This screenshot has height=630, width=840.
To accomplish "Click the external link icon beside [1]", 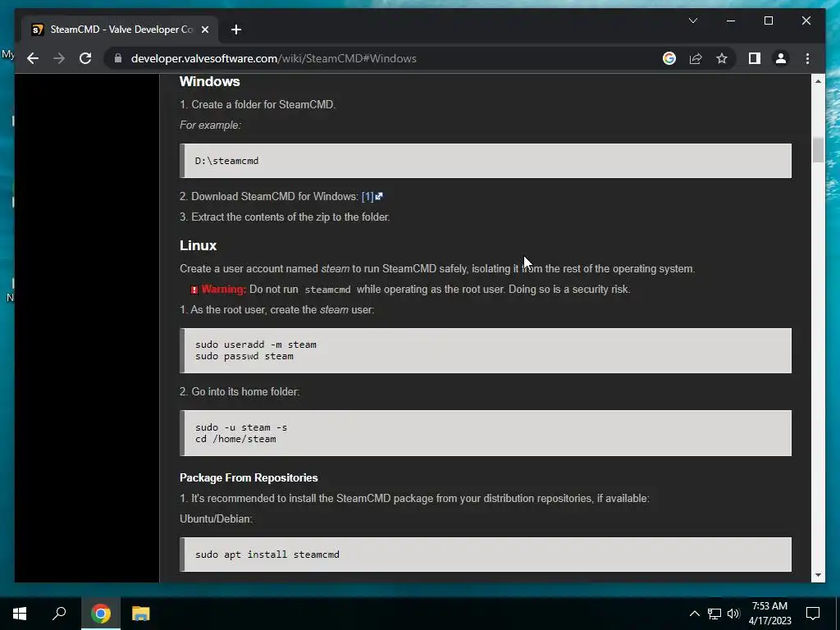I will click(x=379, y=196).
